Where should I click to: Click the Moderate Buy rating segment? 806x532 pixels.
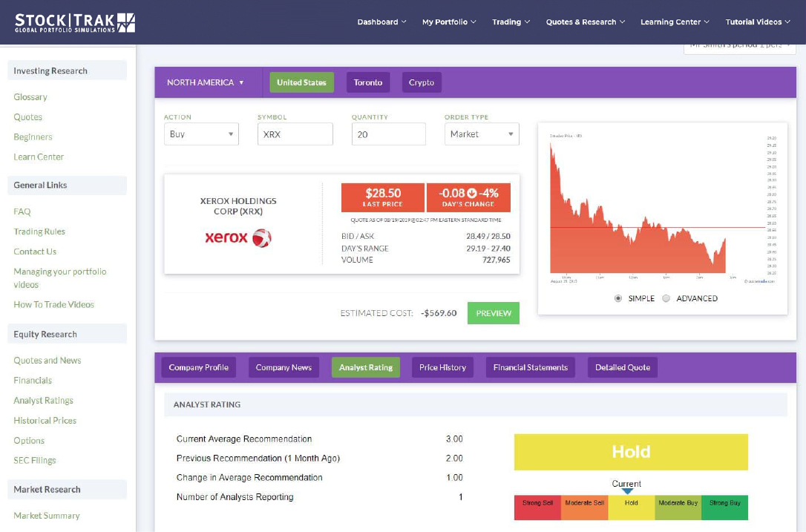click(x=678, y=508)
